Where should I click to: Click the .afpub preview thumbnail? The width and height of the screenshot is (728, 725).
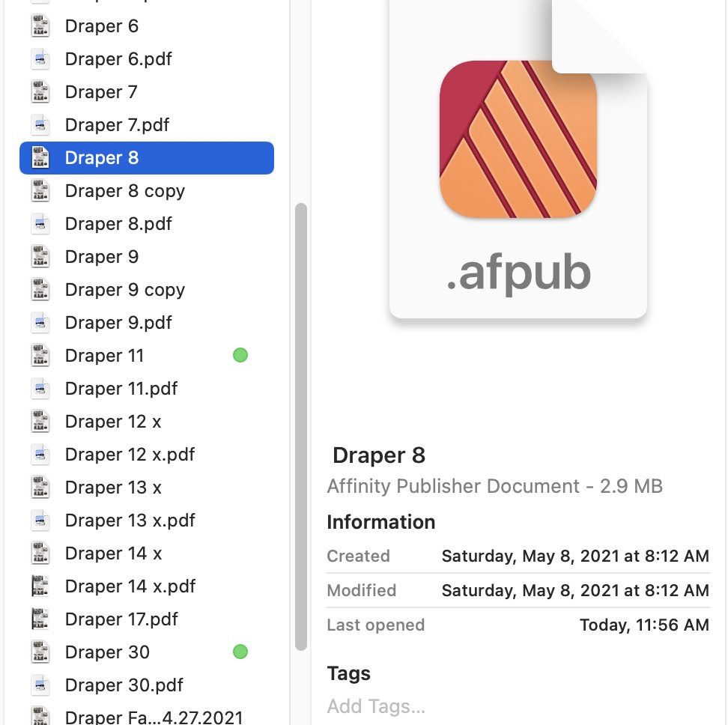coord(518,159)
